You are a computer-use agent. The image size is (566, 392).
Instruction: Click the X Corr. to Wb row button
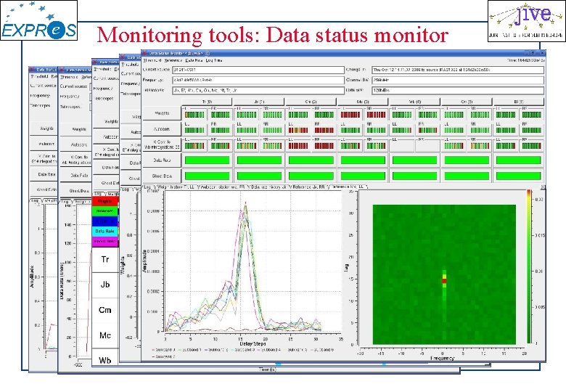click(162, 144)
